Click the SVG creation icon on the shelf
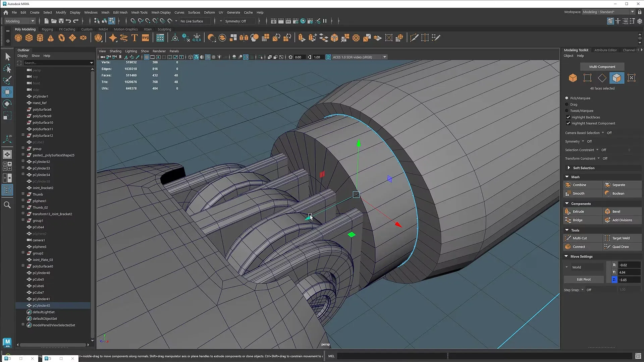The image size is (644, 362). [x=146, y=38]
